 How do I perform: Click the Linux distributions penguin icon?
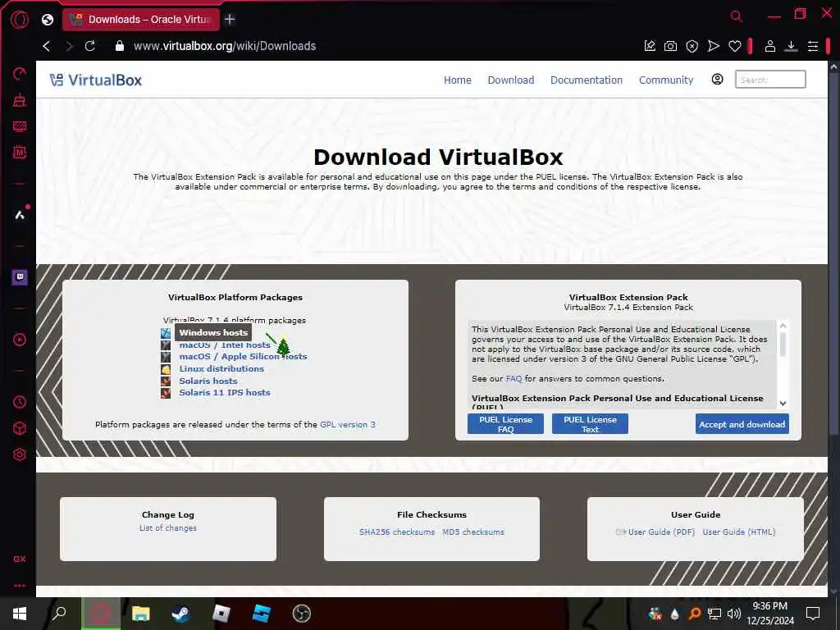[x=166, y=369]
